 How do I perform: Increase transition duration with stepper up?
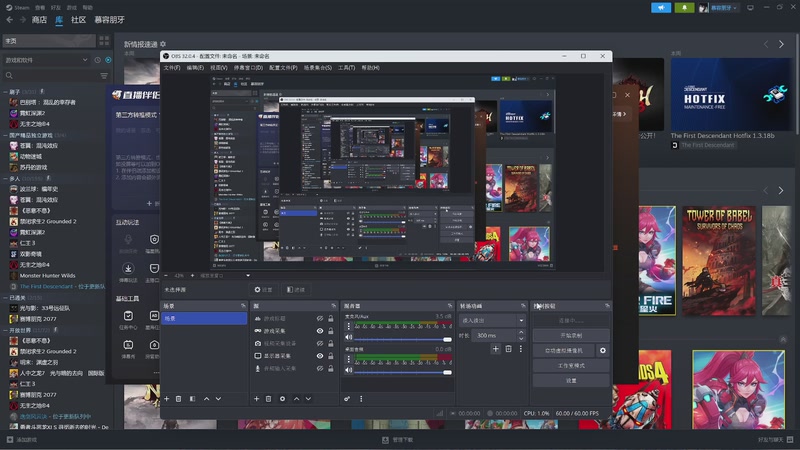pos(521,333)
